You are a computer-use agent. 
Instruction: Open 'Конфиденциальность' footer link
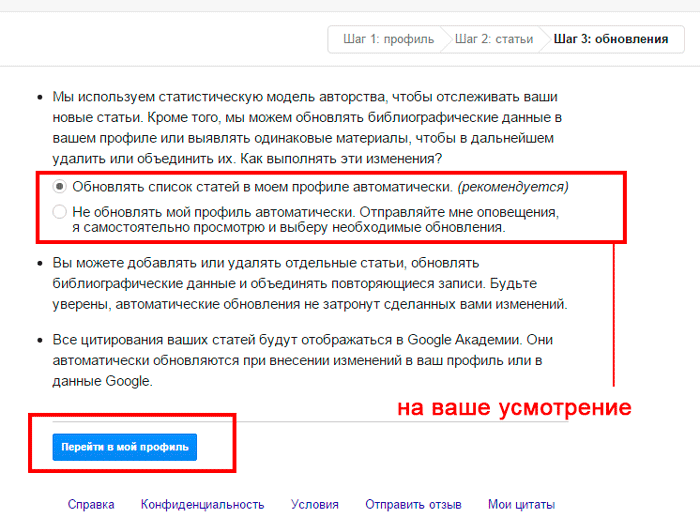tap(202, 505)
